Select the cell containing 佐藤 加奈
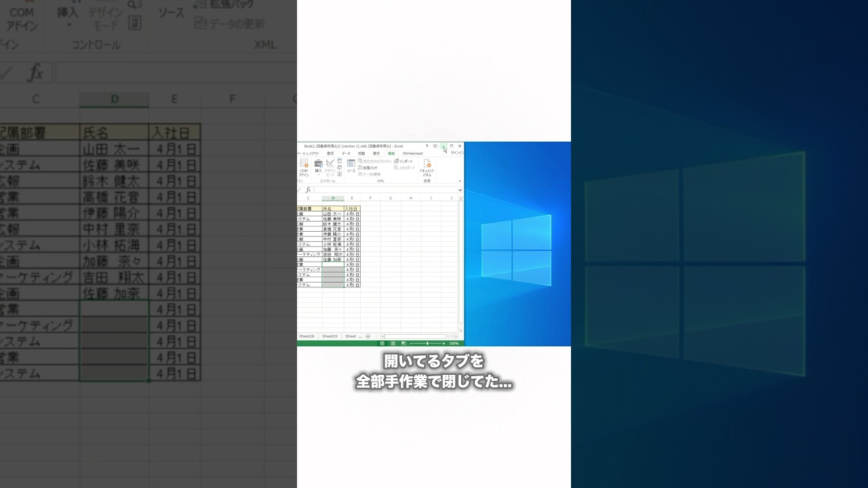The image size is (868, 488). 333,260
